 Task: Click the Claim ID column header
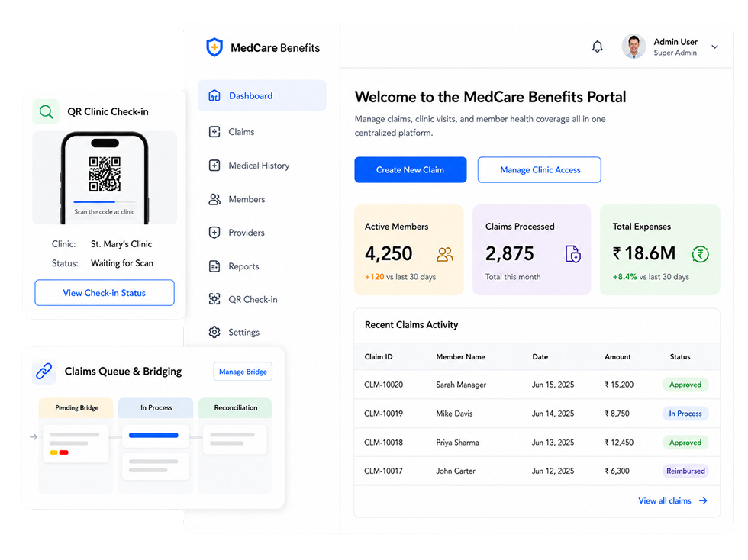click(379, 357)
